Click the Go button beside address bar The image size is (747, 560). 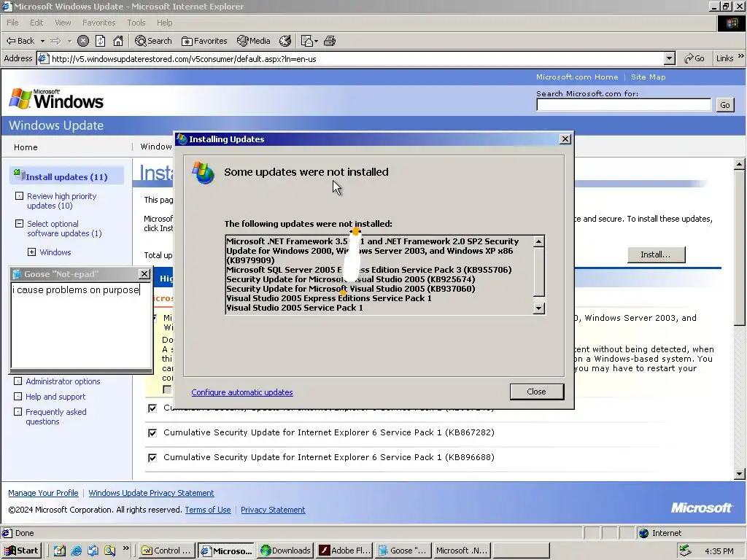(694, 58)
